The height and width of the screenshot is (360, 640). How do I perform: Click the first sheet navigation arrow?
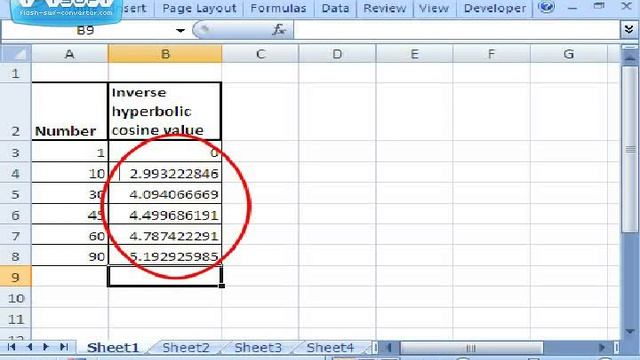point(11,347)
